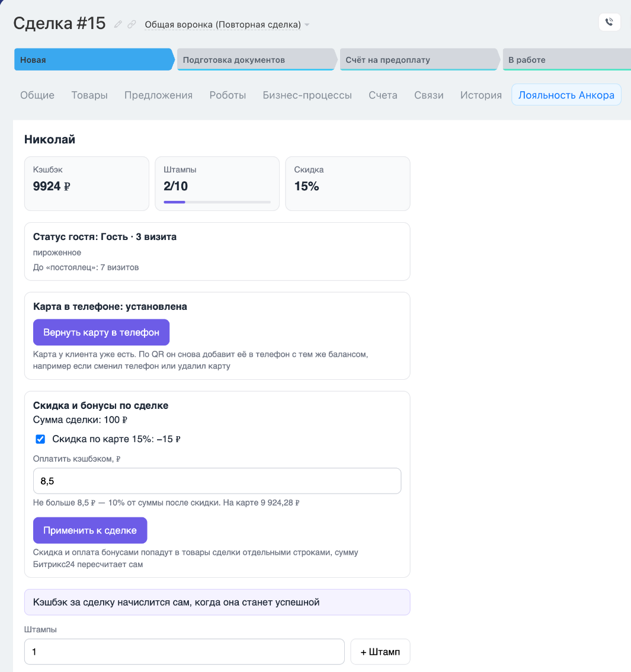Click the Оплатить кэшбэком amount field

217,481
